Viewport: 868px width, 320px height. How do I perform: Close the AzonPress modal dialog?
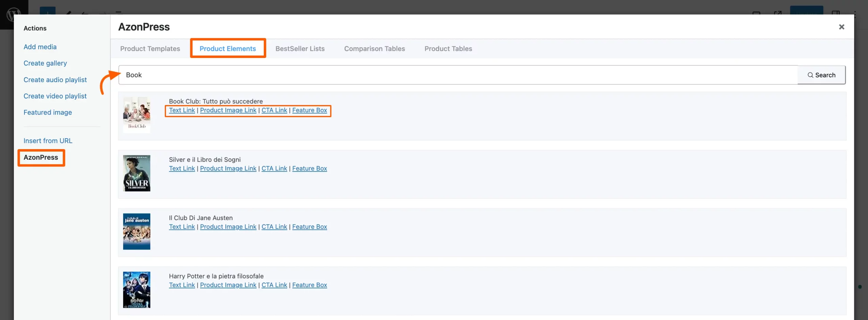tap(841, 27)
